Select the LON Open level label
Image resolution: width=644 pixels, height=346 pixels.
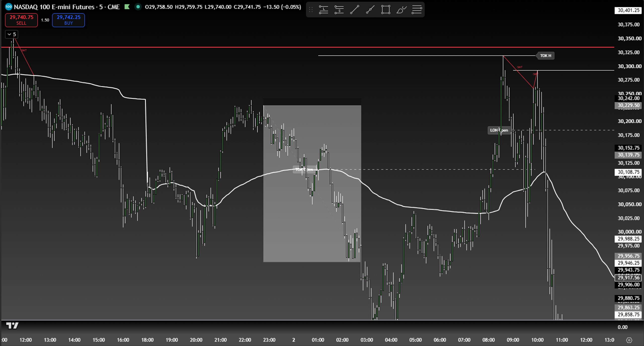[x=499, y=130]
